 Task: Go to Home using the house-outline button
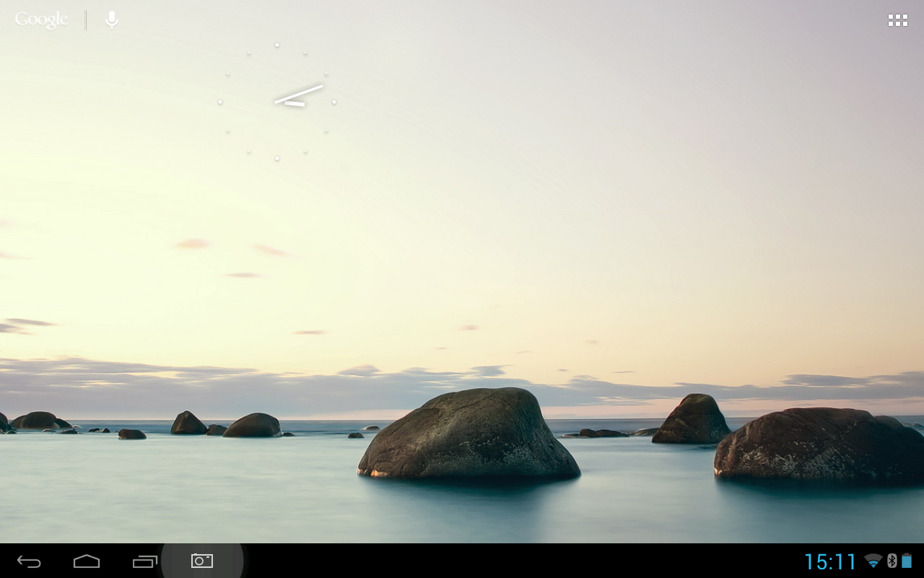[x=87, y=561]
